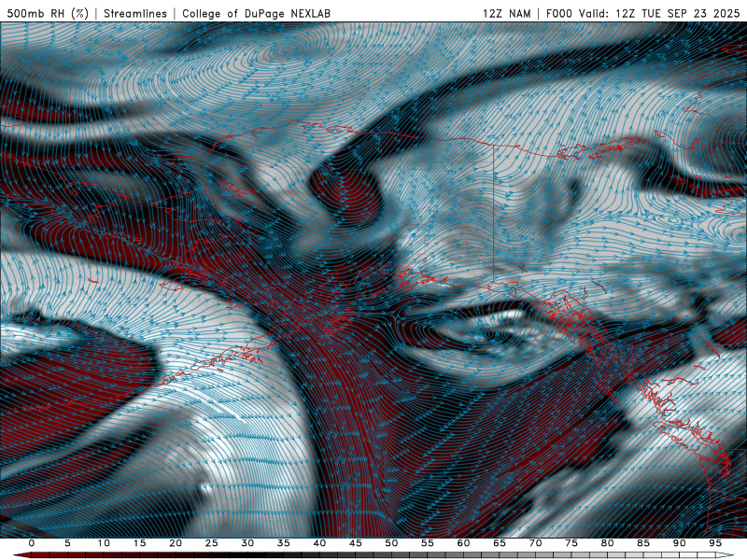
Task: Click the "F000" forecast hour text
Action: point(559,13)
